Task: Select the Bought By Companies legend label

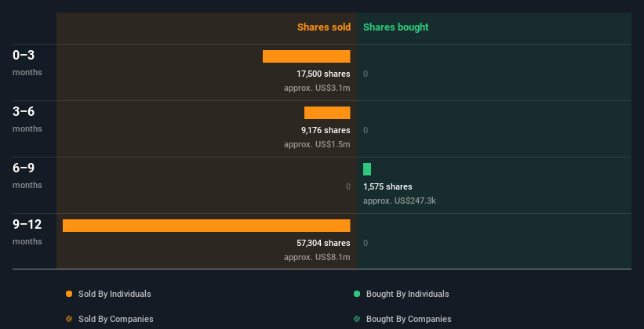Action: (x=409, y=319)
